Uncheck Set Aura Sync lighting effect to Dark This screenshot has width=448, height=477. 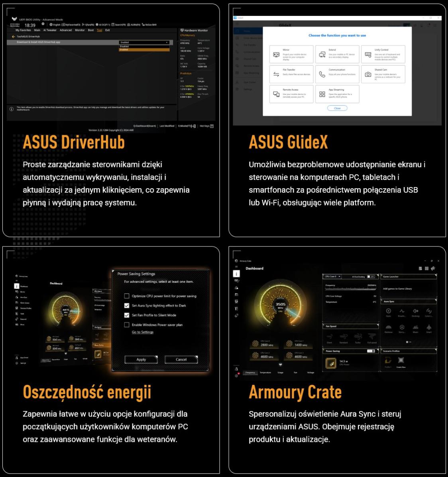(x=127, y=306)
